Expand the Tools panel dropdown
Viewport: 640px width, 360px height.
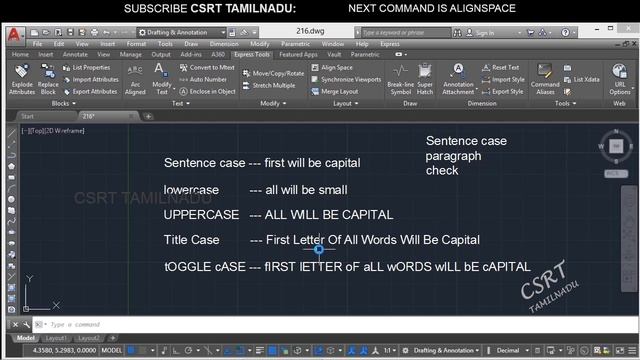click(x=565, y=104)
